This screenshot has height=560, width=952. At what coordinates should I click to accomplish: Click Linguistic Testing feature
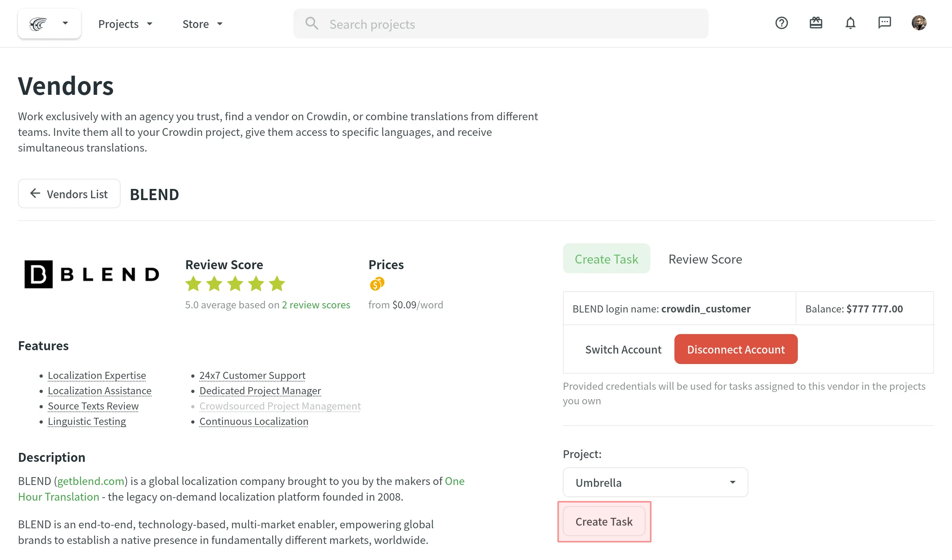(x=87, y=421)
